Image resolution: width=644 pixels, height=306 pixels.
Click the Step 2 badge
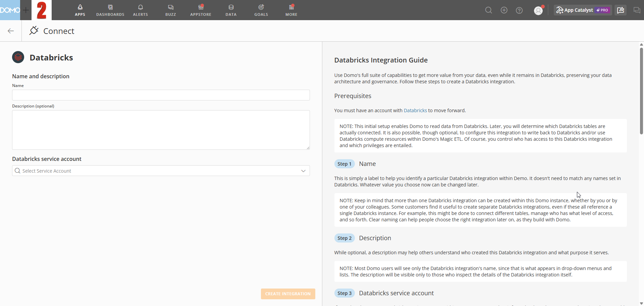pos(344,238)
